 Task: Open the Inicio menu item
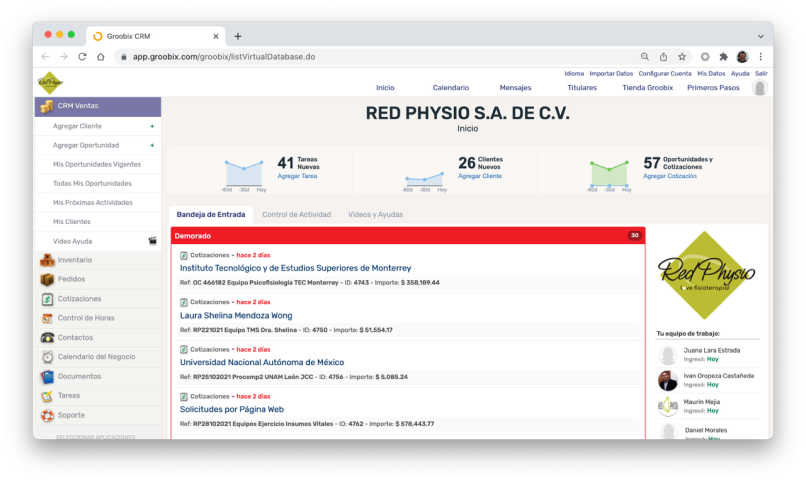point(385,88)
